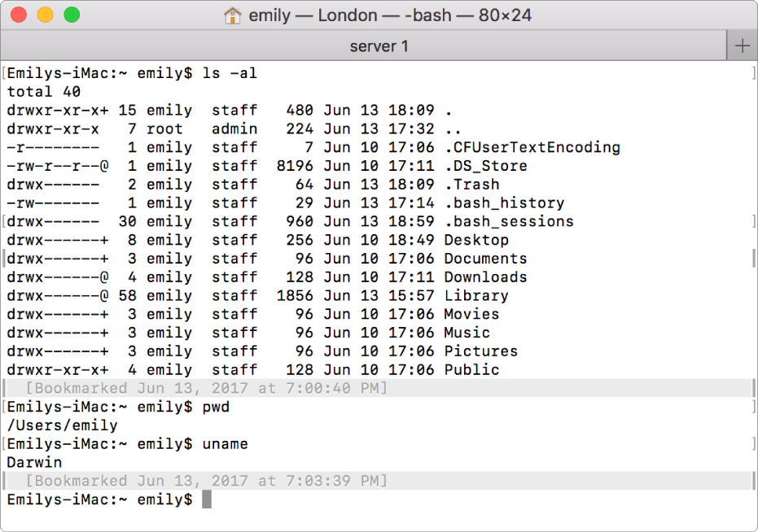Click the "pwd" command on its prompt line
The image size is (758, 532).
coord(217,407)
